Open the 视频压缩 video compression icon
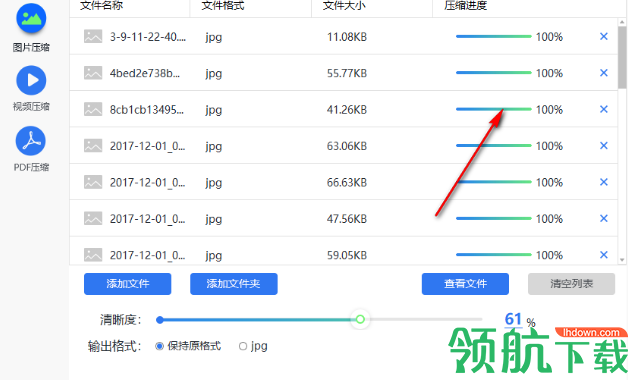The height and width of the screenshot is (380, 628). point(31,80)
